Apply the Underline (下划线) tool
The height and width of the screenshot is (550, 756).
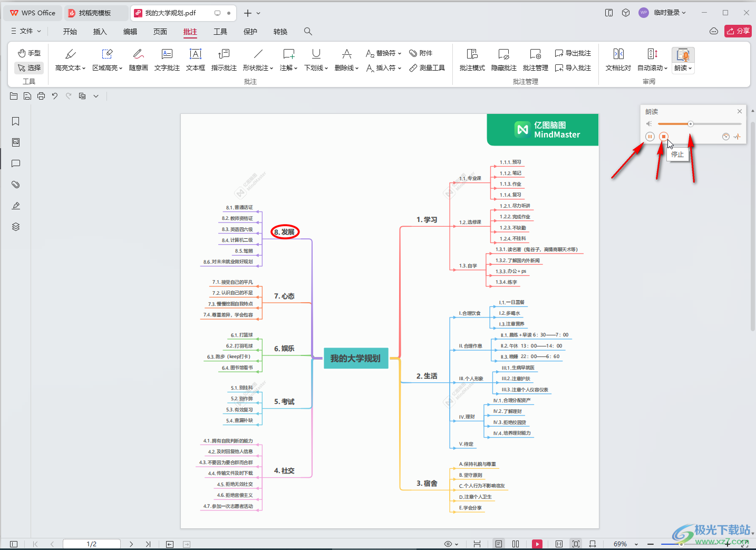coord(316,60)
